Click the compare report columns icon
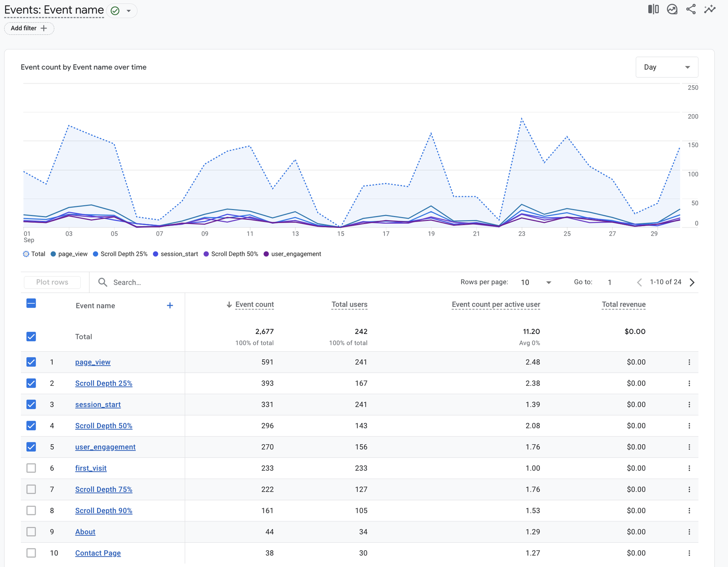This screenshot has height=567, width=728. click(653, 9)
